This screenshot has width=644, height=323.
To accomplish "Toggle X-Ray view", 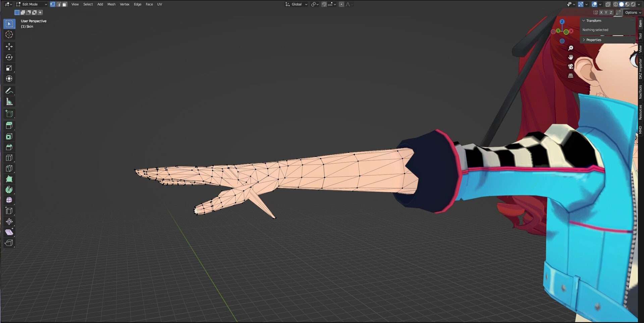I will (608, 4).
